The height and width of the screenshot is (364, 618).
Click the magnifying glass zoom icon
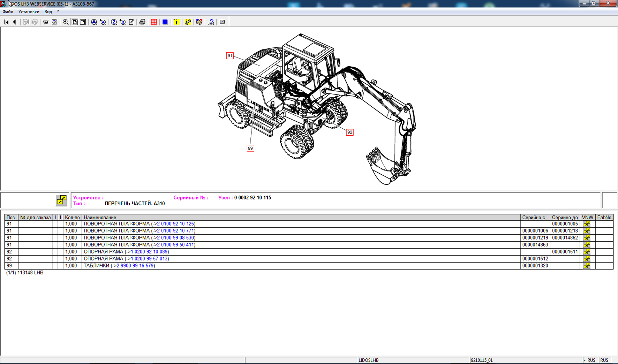tap(66, 22)
